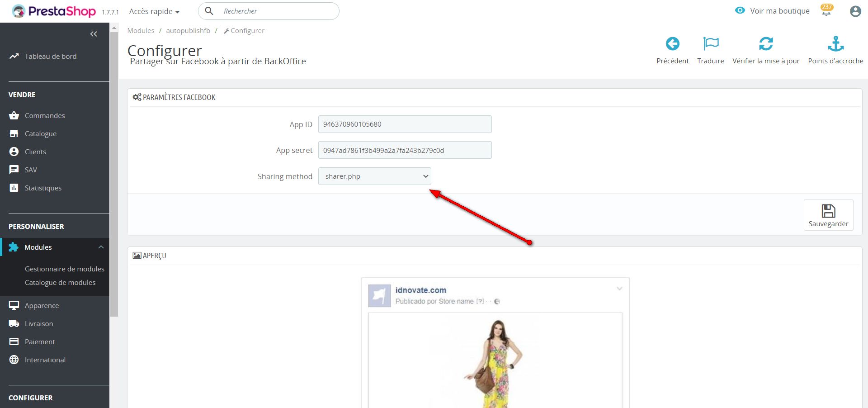Click the flag avatar in Facebook preview
The height and width of the screenshot is (408, 868).
click(379, 296)
